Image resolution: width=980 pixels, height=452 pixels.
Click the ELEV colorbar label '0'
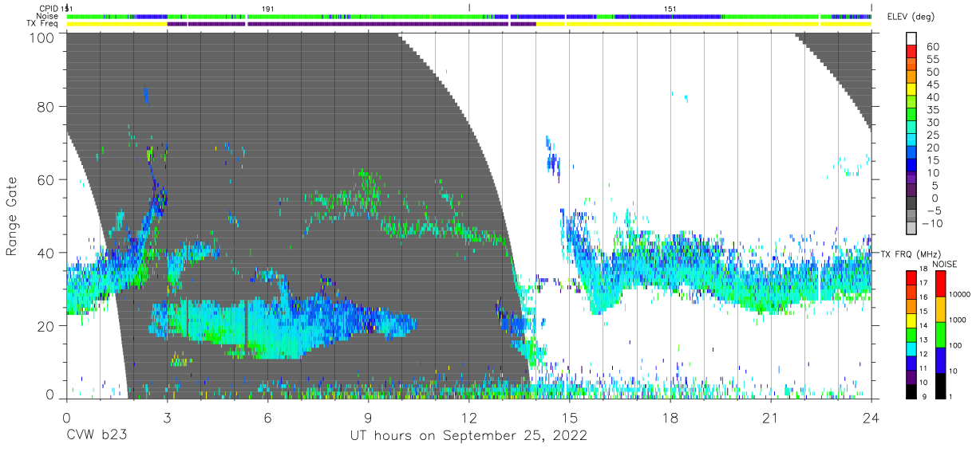pos(935,198)
